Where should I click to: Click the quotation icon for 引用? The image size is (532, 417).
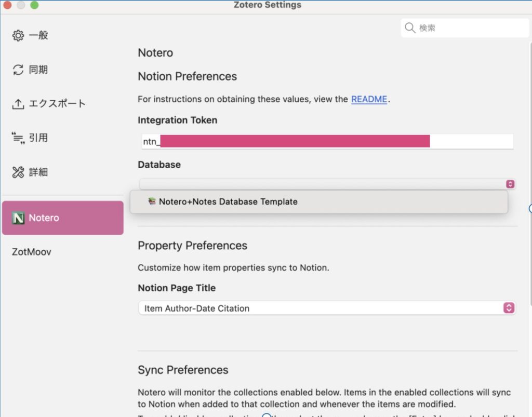pyautogui.click(x=18, y=138)
